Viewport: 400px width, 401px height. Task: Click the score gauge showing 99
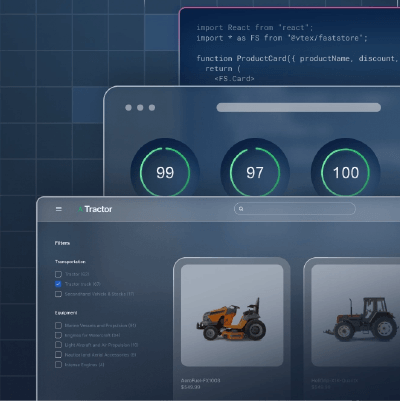click(165, 172)
